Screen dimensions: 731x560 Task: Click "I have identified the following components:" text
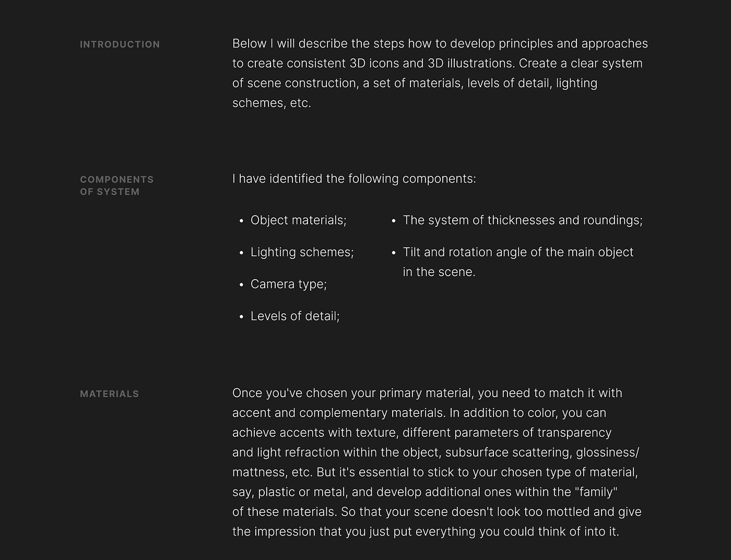[x=354, y=179]
